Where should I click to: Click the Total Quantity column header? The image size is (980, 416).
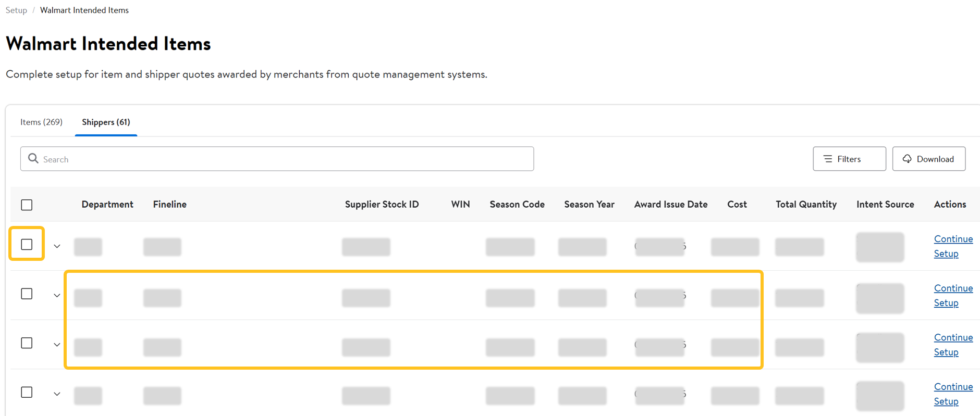pyautogui.click(x=806, y=204)
